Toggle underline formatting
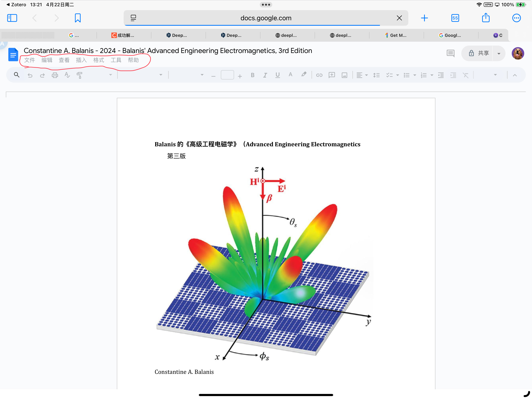 pos(277,75)
